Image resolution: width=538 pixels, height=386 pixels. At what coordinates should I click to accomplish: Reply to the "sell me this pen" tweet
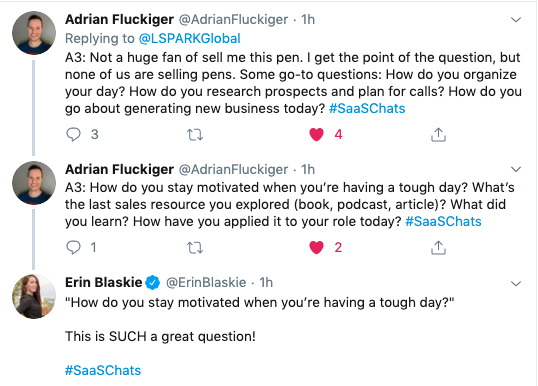click(x=73, y=134)
